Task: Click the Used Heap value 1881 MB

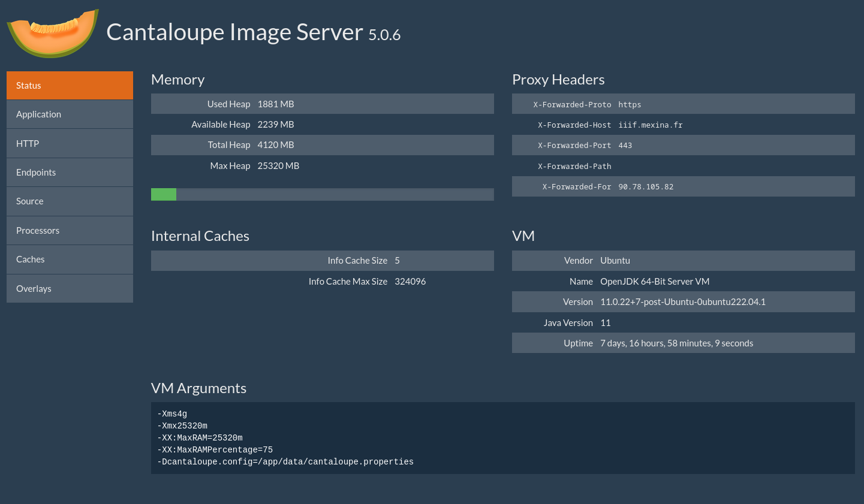Action: click(x=276, y=104)
